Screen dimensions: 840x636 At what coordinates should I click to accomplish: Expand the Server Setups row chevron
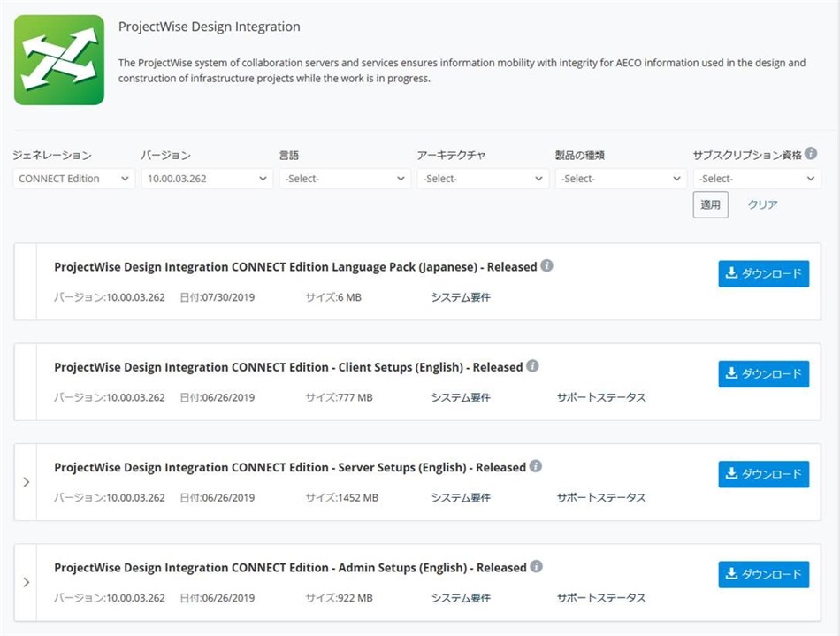(x=26, y=482)
